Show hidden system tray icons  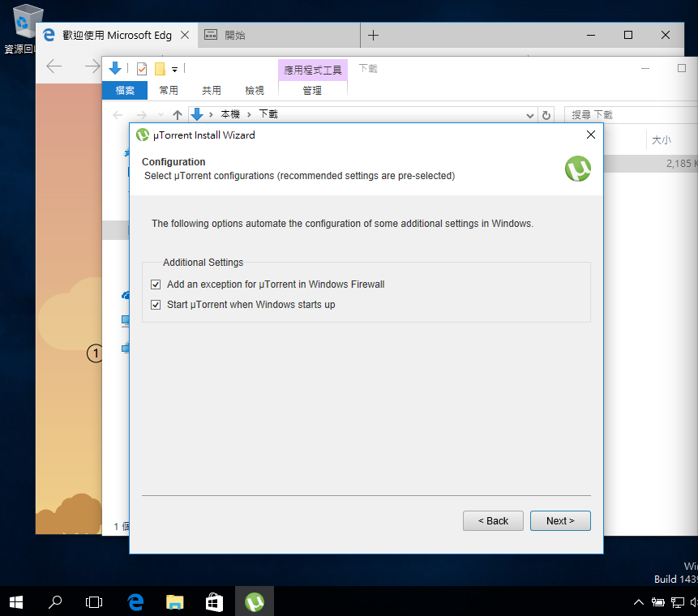(x=638, y=603)
